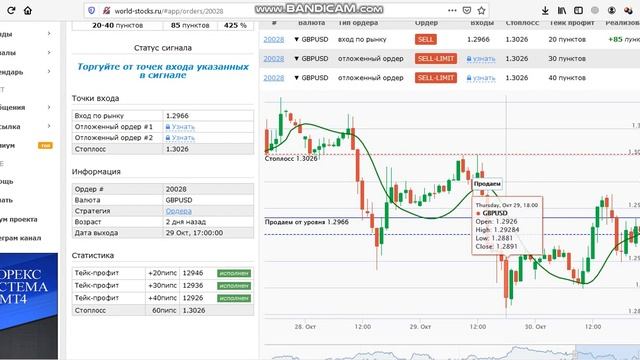Click 'Узнать' for Отложенный ордер #2
This screenshot has height=360, width=640.
coord(183,138)
